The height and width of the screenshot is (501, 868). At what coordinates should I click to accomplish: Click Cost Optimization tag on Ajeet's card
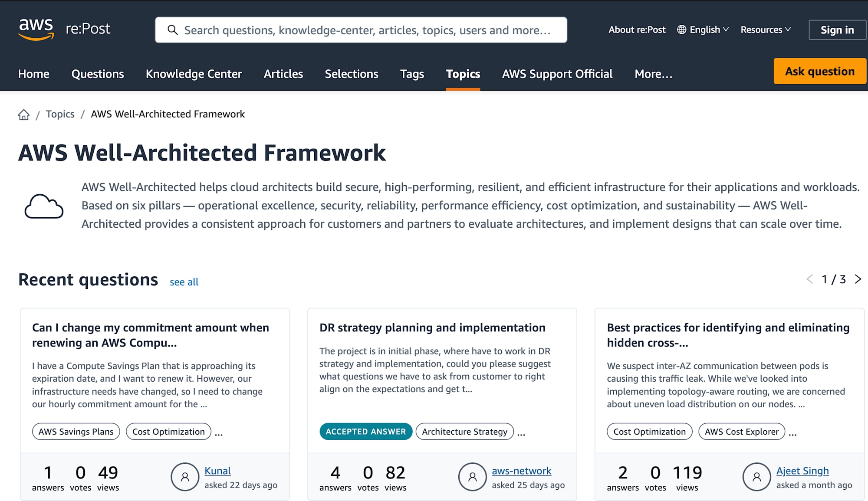(x=649, y=432)
